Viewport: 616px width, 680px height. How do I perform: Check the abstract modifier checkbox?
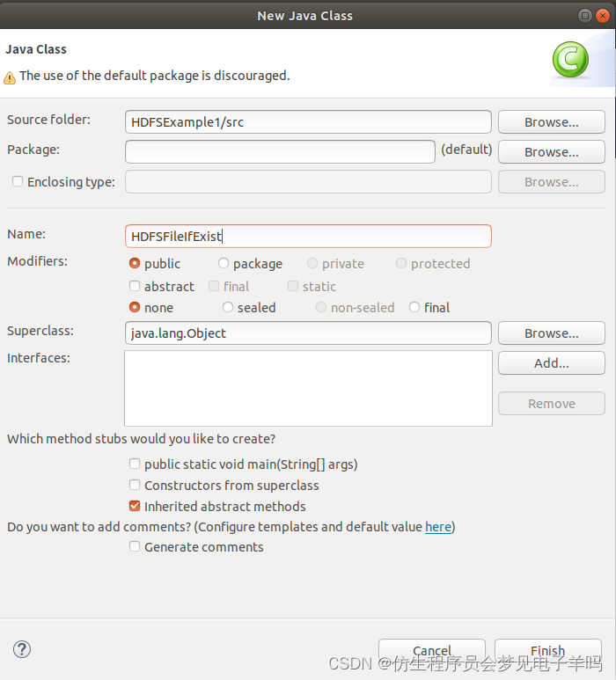[x=135, y=286]
